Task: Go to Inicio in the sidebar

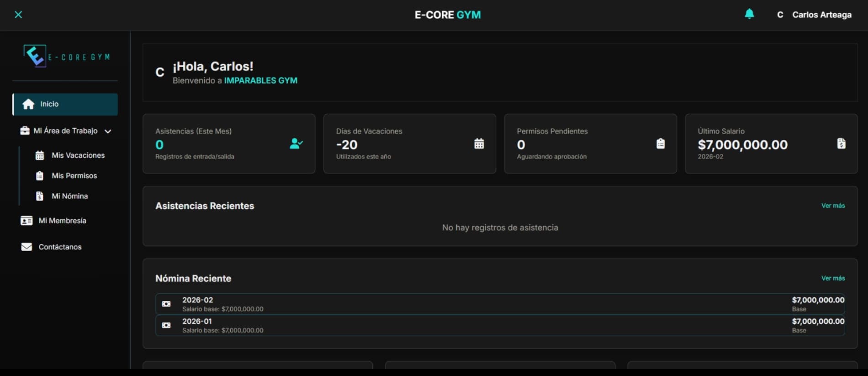Action: tap(65, 104)
